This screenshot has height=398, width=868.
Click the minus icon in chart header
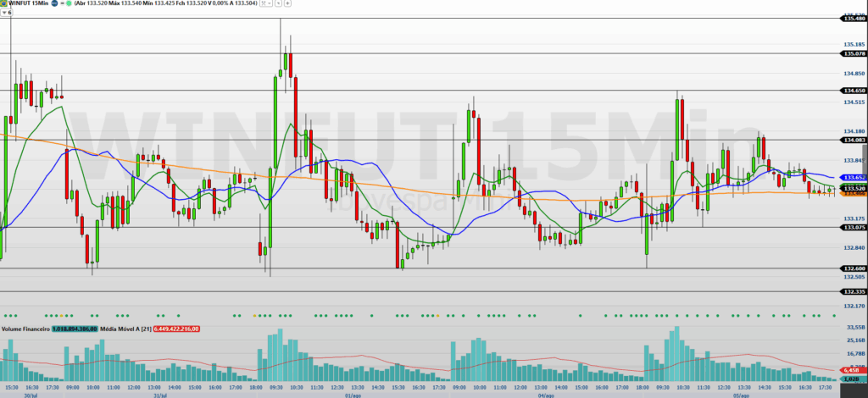pos(62,3)
